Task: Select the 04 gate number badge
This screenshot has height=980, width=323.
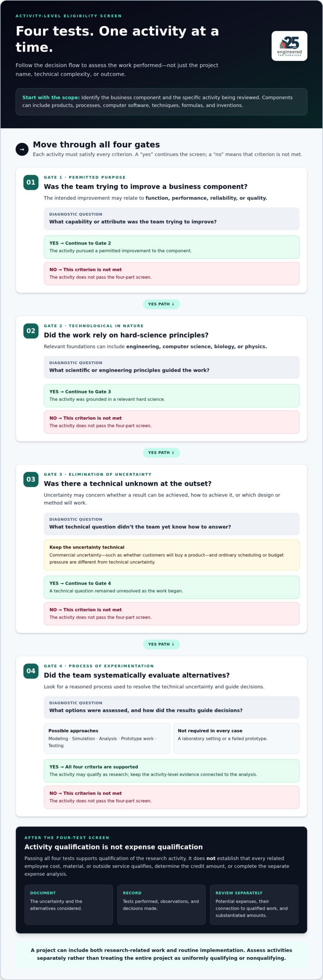Action: pos(31,671)
